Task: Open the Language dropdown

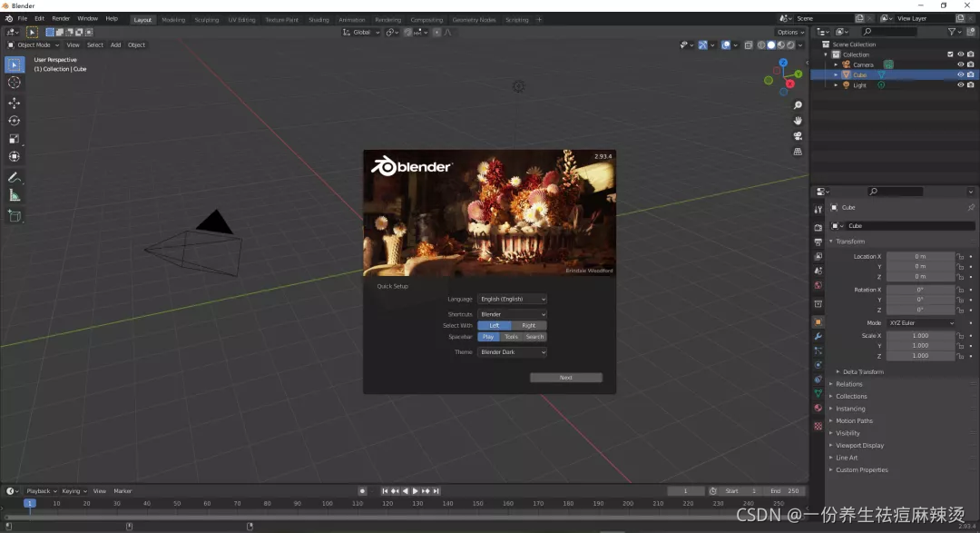Action: 512,299
